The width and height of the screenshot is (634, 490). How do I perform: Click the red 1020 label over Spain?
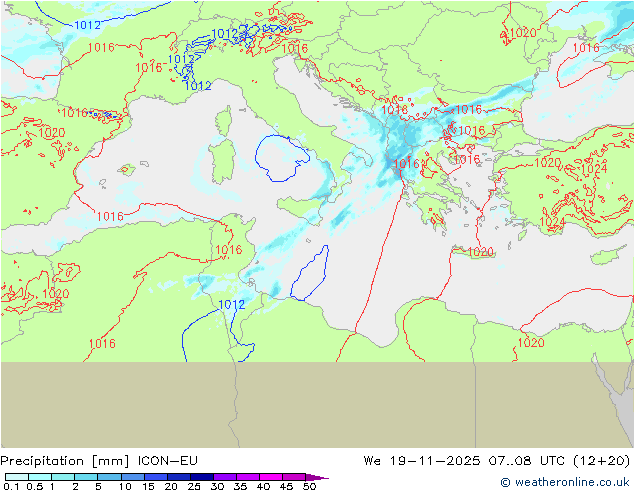(x=52, y=132)
